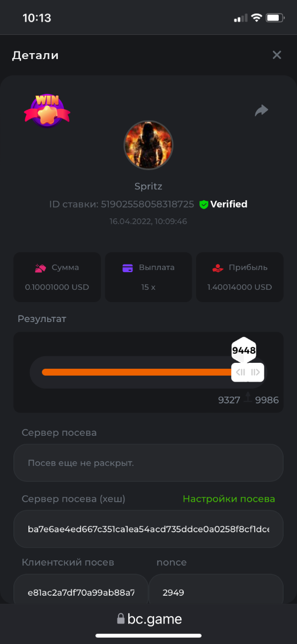Viewport: 297px width, 644px height.
Task: Open Настройки посева link
Action: [229, 499]
